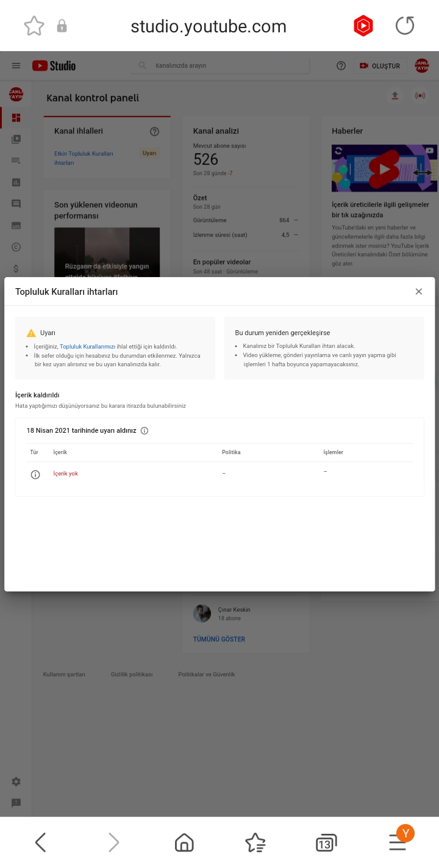Open the 'Kullanım şartları' footer link
This screenshot has height=868, width=439.
coord(64,675)
